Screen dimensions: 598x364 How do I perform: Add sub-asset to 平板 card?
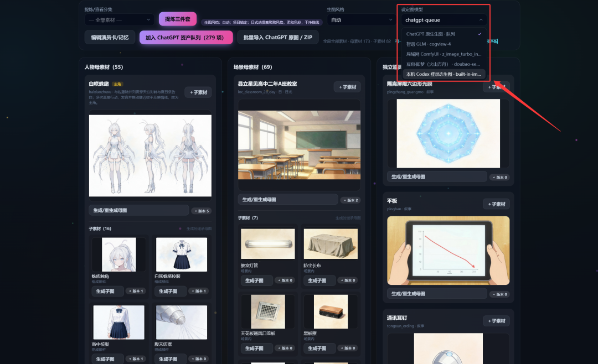coord(496,204)
